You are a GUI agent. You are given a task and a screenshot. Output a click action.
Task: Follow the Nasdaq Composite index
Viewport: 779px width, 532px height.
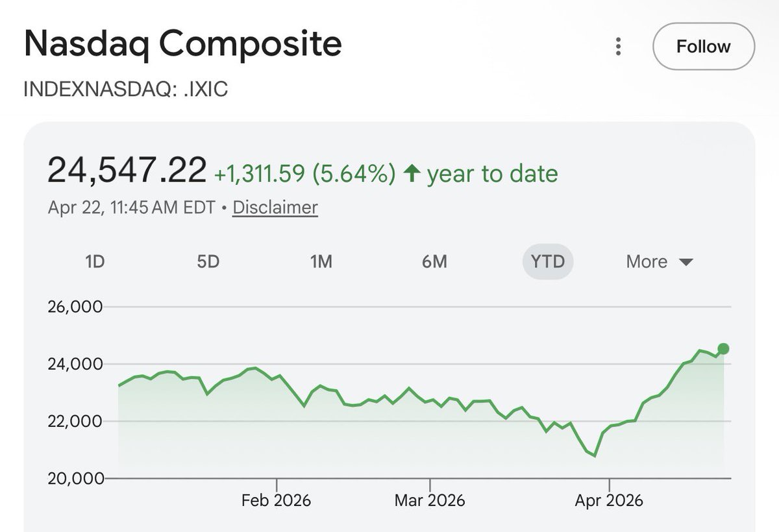703,47
